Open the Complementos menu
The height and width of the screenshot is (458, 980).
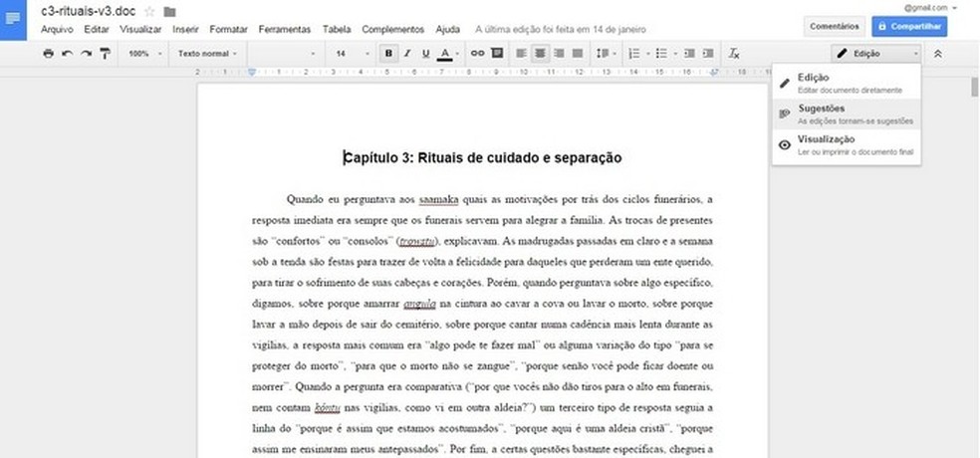tap(393, 29)
